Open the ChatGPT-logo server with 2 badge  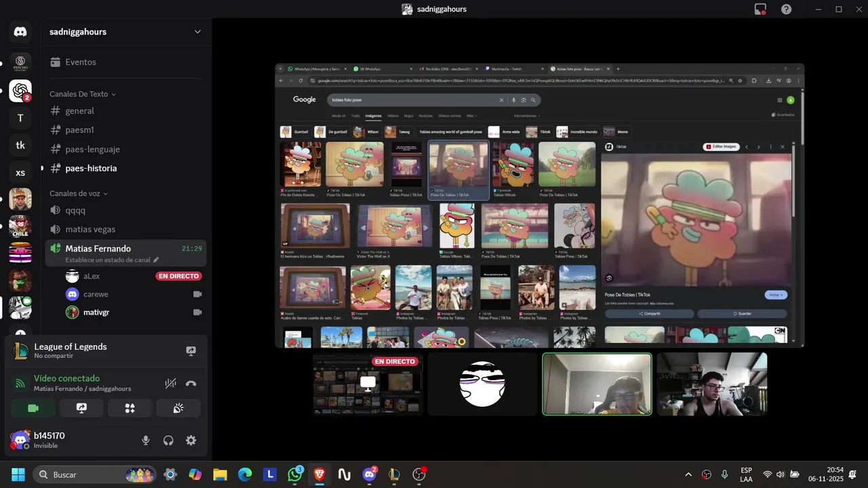(20, 91)
